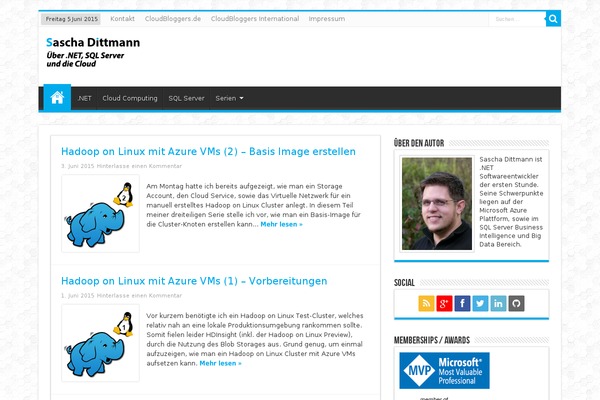600x400 pixels.
Task: Click the author portrait photo
Action: pos(437,204)
